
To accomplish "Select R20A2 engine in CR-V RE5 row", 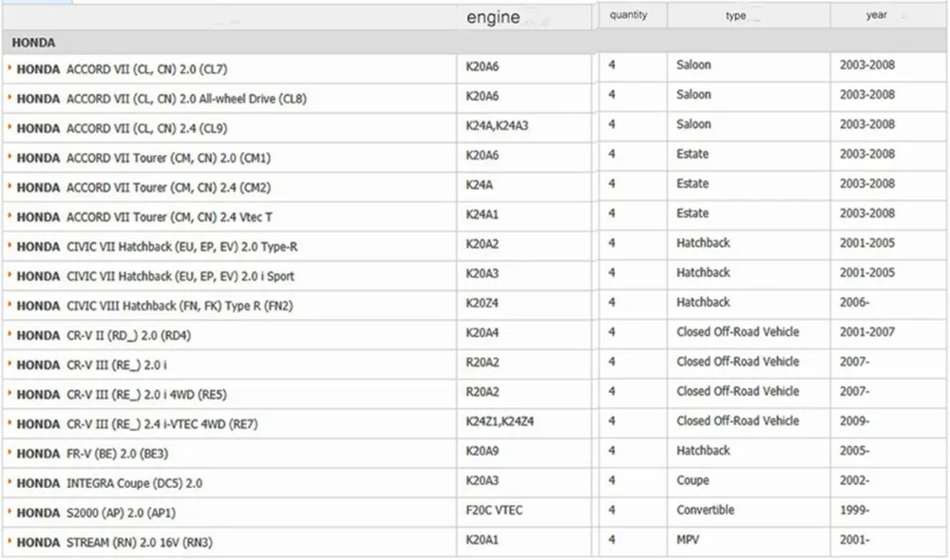I will tap(482, 392).
